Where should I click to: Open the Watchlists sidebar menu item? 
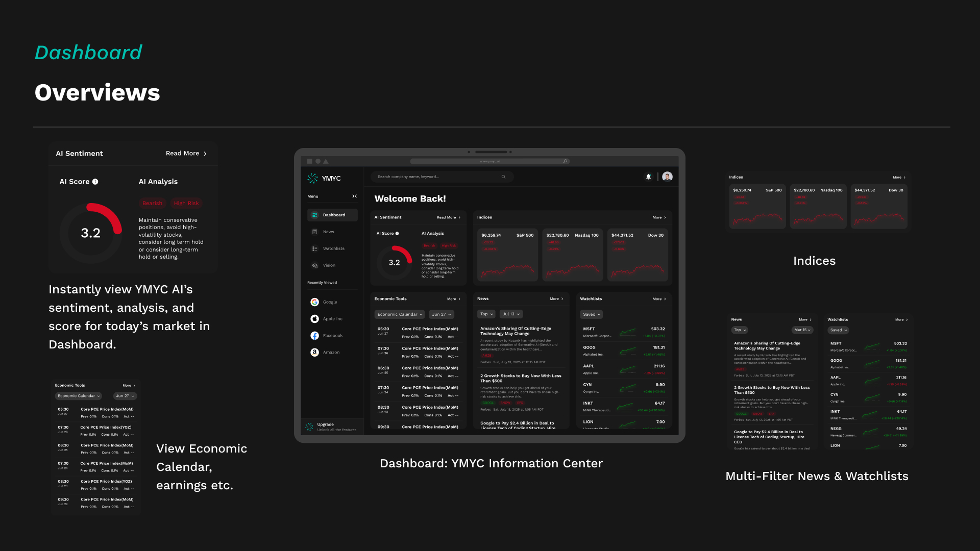pos(333,248)
